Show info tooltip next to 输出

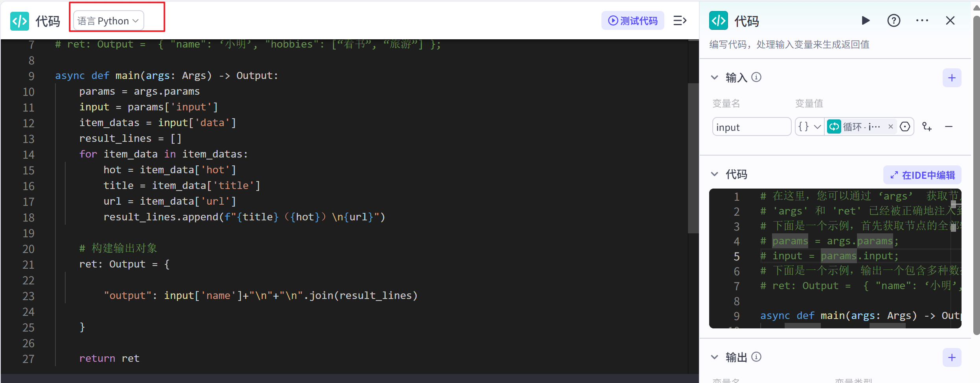[756, 357]
